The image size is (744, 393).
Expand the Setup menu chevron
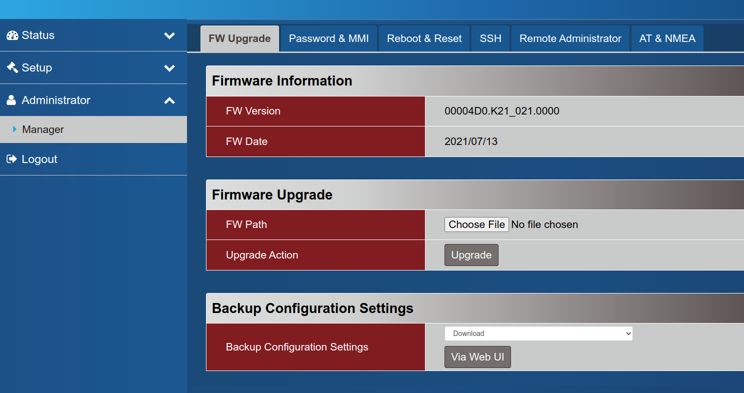tap(169, 68)
